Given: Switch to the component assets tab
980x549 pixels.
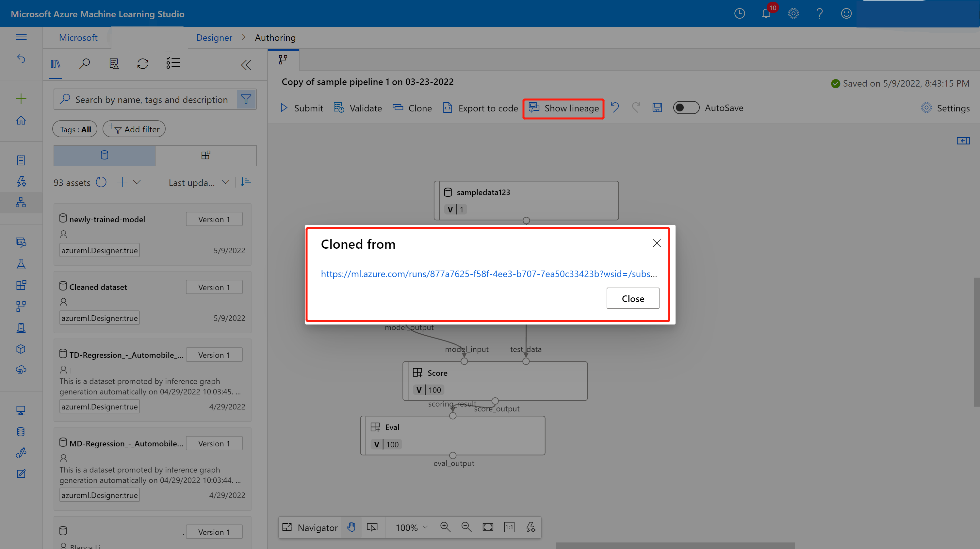Looking at the screenshot, I should [x=206, y=155].
